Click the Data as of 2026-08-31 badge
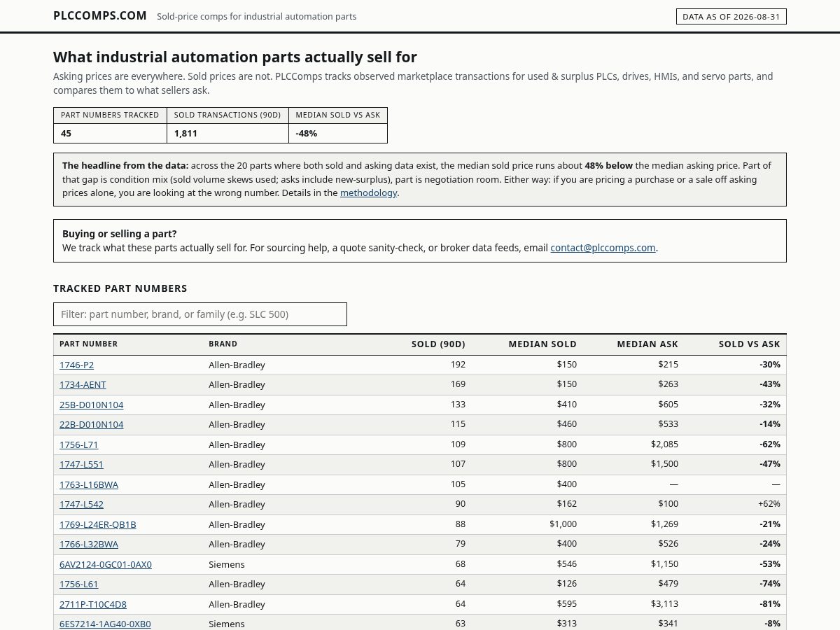Image resolution: width=840 pixels, height=630 pixels. [731, 16]
